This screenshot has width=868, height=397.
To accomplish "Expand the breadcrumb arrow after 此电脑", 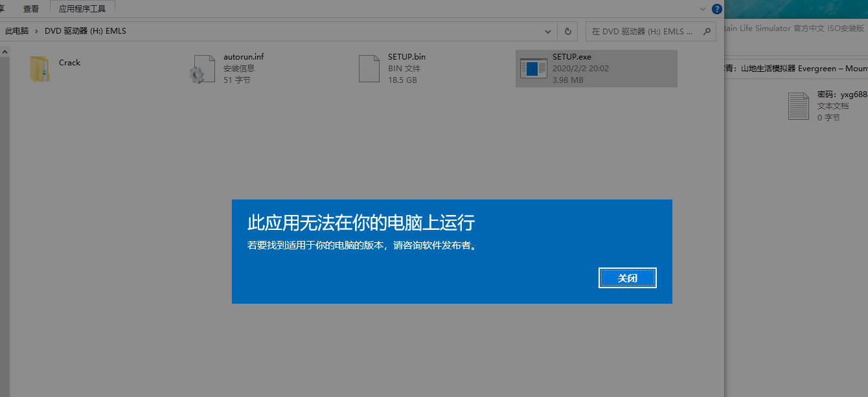I will (x=37, y=31).
